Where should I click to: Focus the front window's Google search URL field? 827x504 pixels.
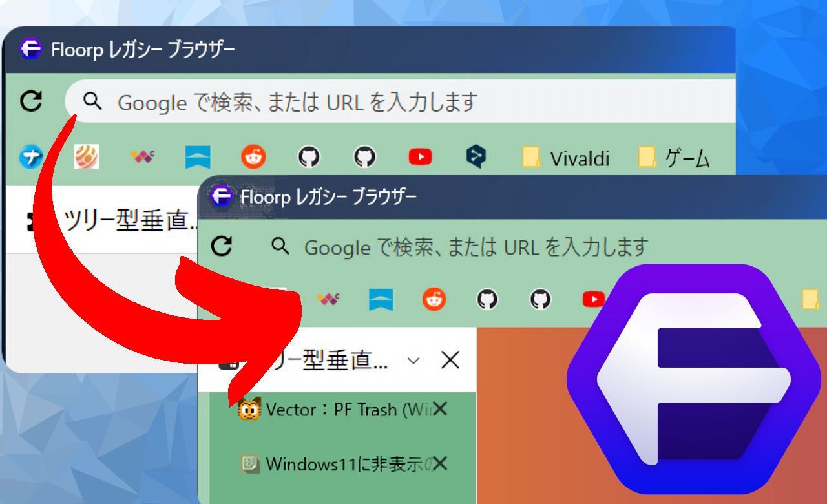pyautogui.click(x=543, y=247)
